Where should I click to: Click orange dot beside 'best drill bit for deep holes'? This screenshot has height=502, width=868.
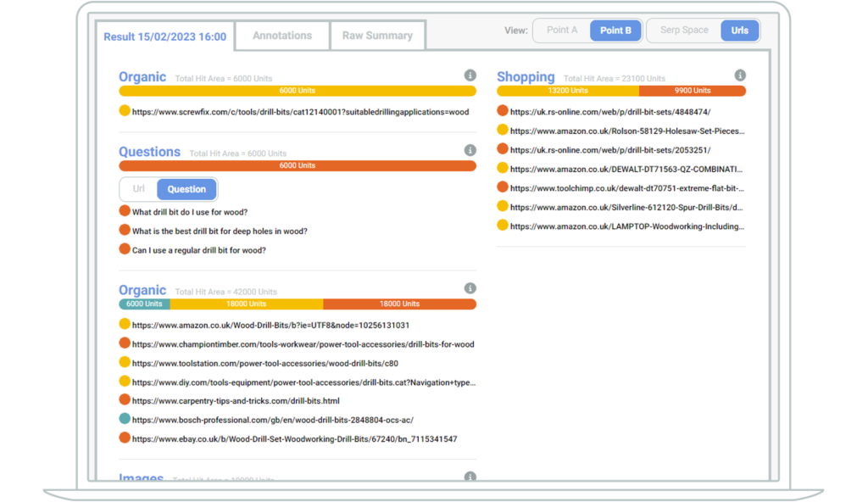point(125,230)
